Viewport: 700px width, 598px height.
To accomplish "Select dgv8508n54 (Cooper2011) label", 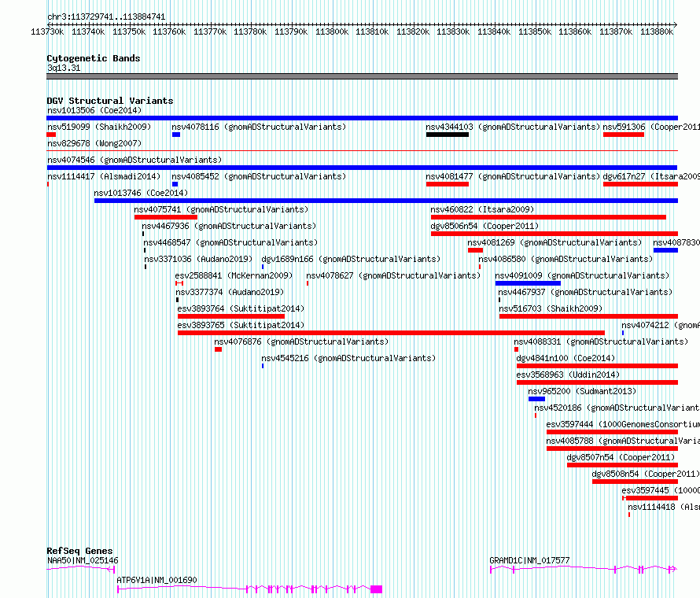I will [646, 474].
